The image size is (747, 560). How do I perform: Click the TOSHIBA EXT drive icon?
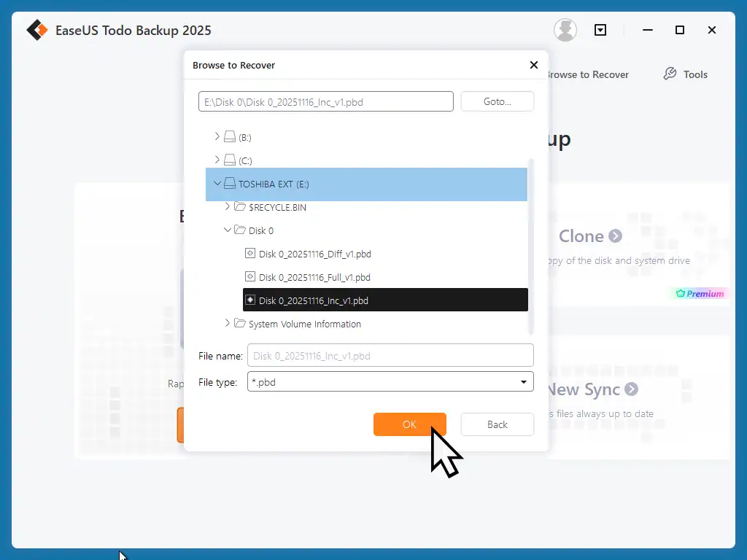pos(231,184)
